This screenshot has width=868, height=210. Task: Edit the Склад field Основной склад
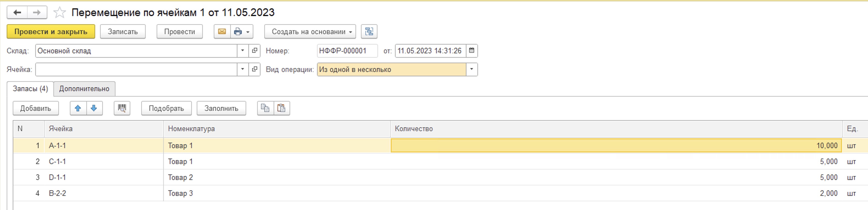(x=137, y=51)
